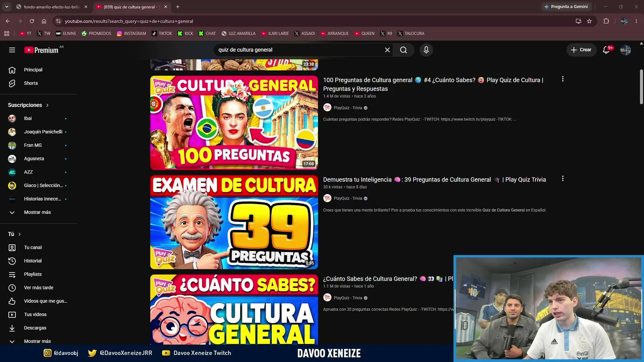Open a new browser tab
This screenshot has height=362, width=644.
(x=178, y=7)
